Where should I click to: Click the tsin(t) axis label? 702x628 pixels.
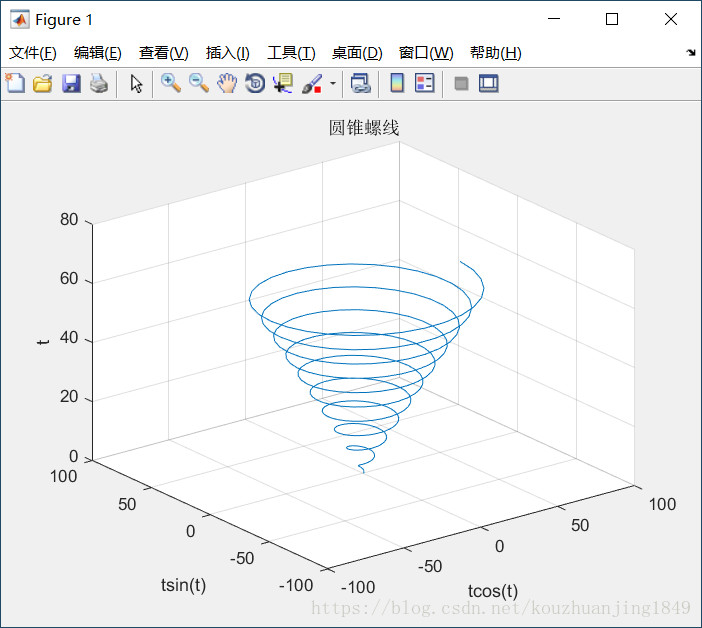click(x=184, y=585)
